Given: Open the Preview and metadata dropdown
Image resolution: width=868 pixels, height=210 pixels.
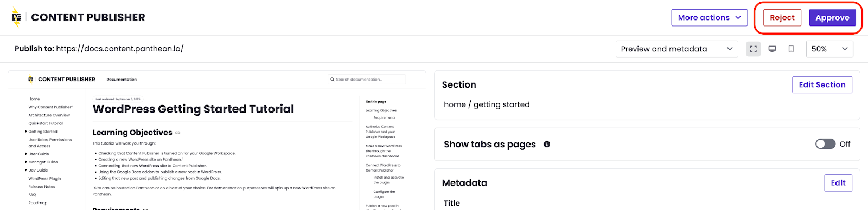Looking at the screenshot, I should pos(676,49).
